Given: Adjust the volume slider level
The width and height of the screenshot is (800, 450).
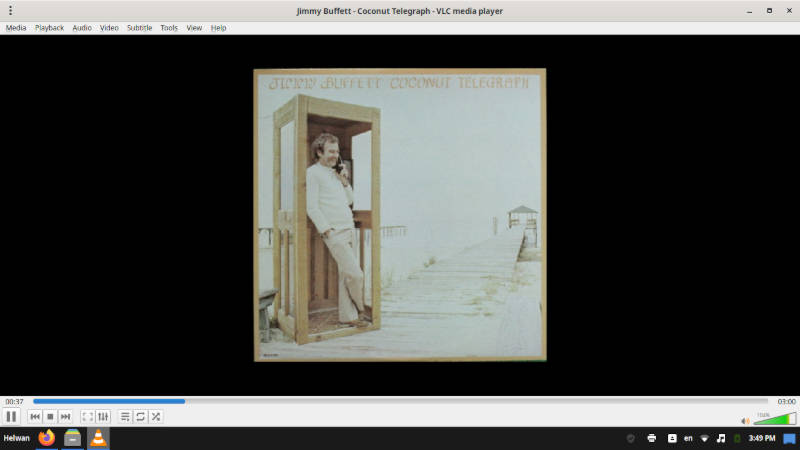Looking at the screenshot, I should pos(775,419).
